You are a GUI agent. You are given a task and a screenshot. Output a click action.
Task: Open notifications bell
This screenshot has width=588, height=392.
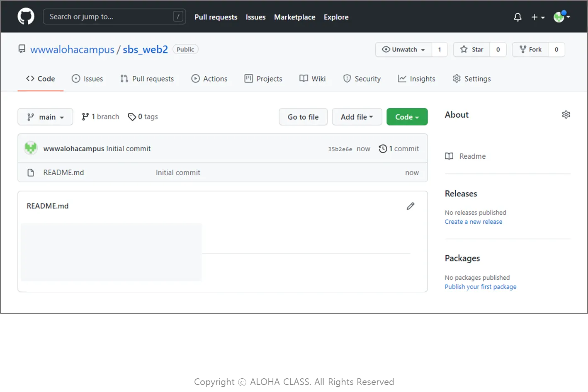click(x=518, y=17)
